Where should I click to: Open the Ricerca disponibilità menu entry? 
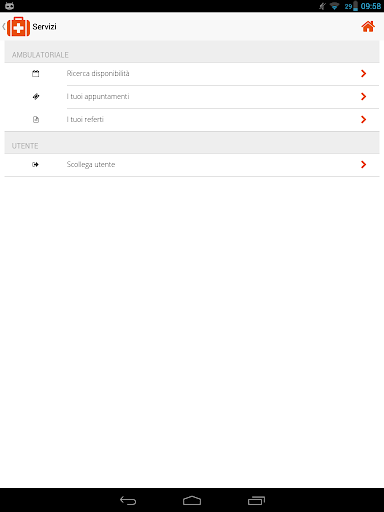click(x=192, y=74)
